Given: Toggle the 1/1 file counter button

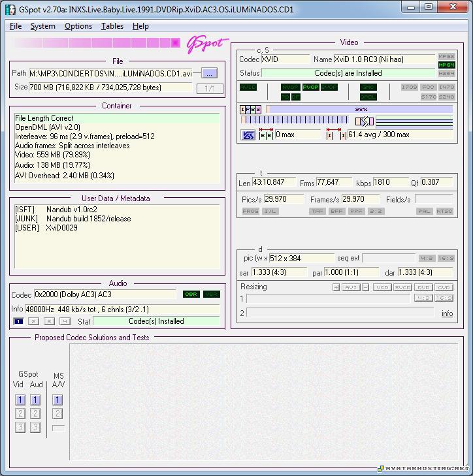Looking at the screenshot, I should (210, 89).
